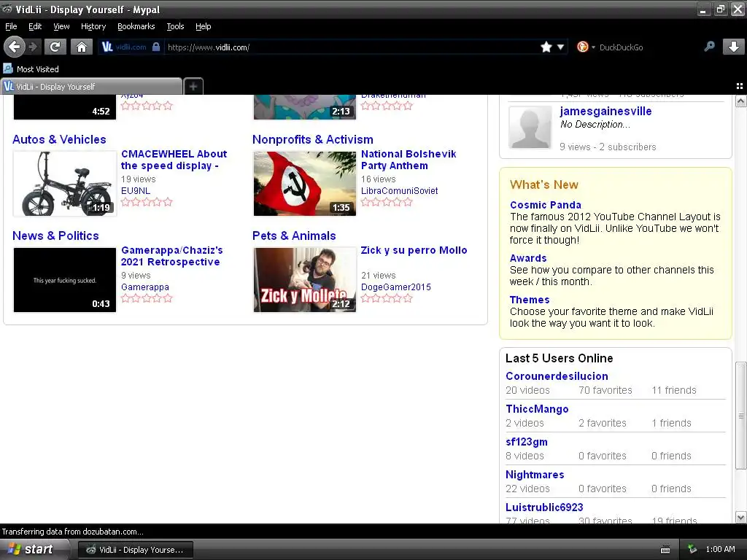
Task: Open the downloads arrow button
Action: click(734, 47)
